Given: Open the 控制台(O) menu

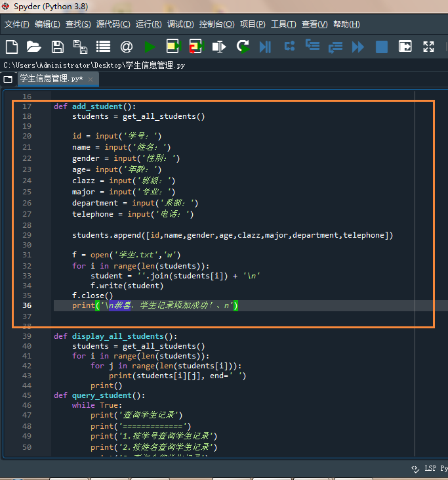Looking at the screenshot, I should click(216, 24).
